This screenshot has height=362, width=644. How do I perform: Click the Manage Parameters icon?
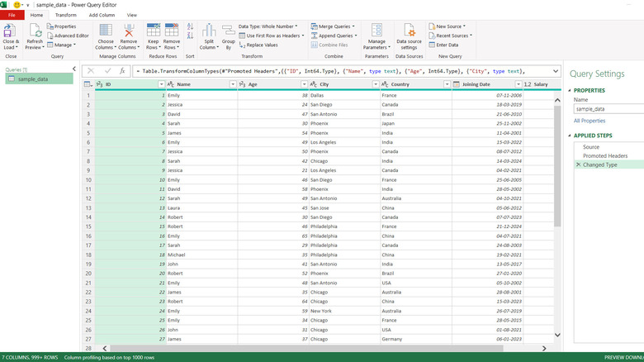[376, 31]
